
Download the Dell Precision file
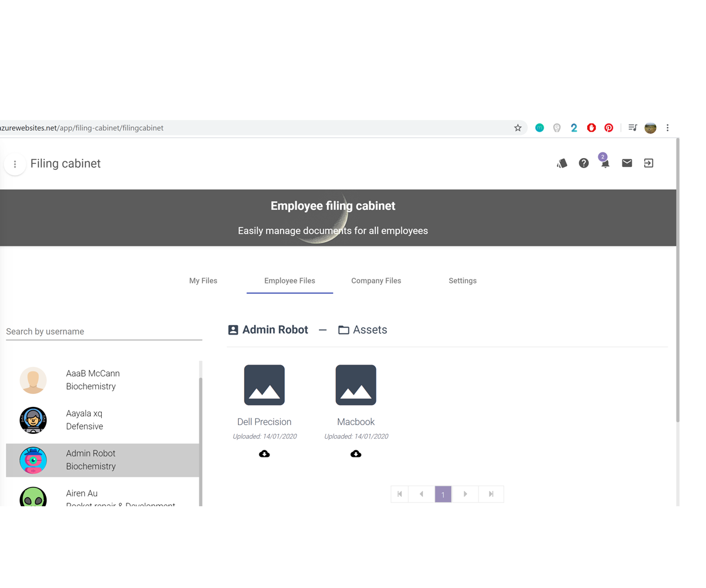click(264, 454)
